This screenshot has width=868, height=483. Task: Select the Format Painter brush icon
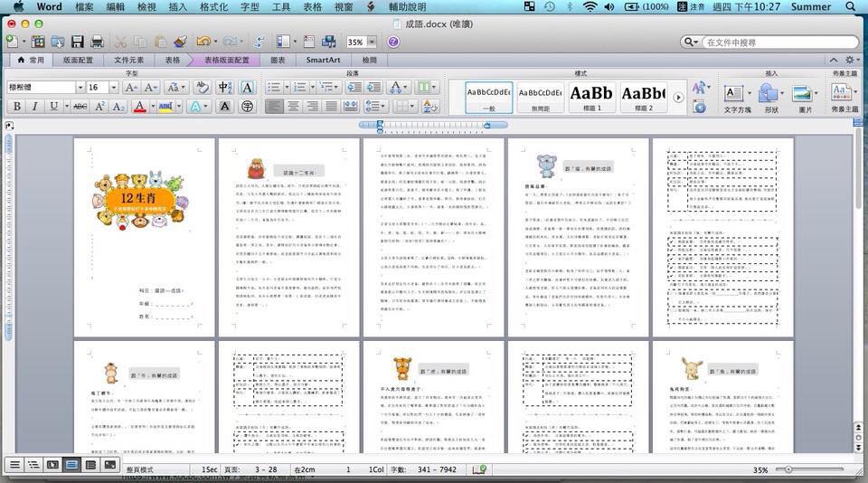[x=180, y=42]
